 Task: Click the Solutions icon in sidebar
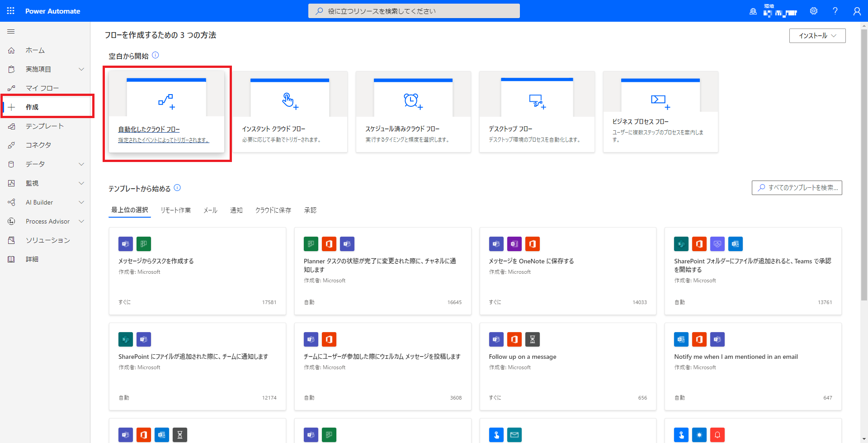point(12,240)
